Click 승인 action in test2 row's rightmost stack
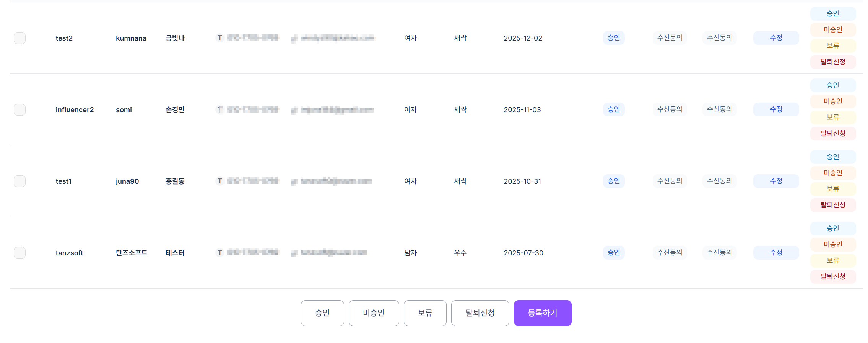The height and width of the screenshot is (343, 868). point(833,13)
